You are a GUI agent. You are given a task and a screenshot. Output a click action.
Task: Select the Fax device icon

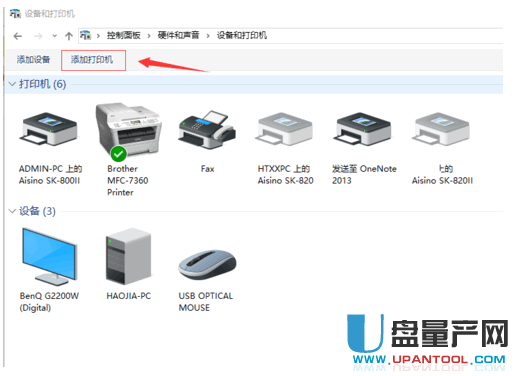(207, 130)
